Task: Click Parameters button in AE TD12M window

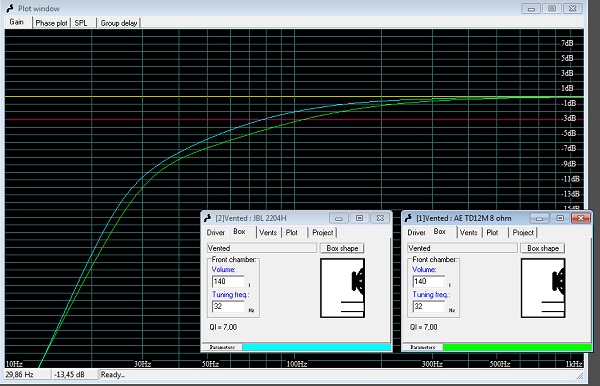Action: tap(423, 347)
